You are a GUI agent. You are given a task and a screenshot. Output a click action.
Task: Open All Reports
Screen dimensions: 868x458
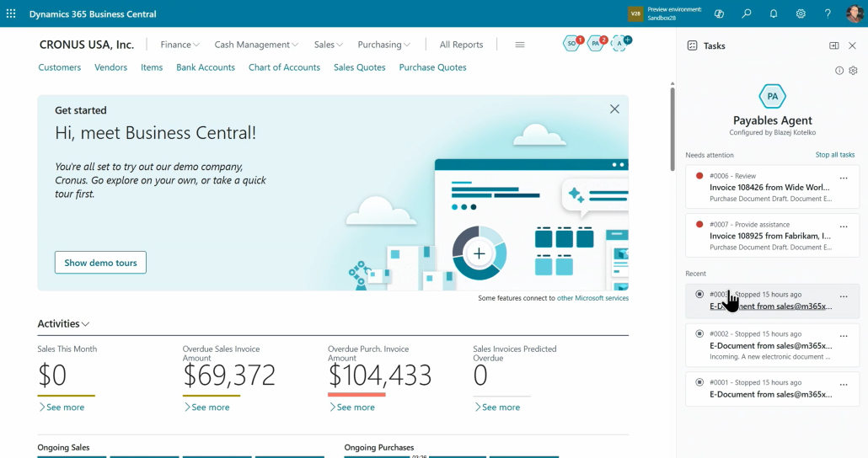(x=461, y=45)
